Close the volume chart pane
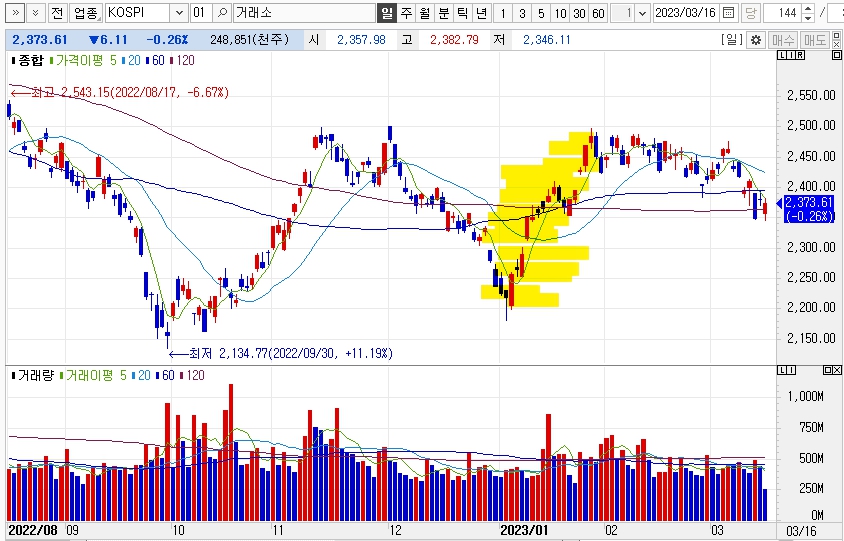 (x=837, y=370)
